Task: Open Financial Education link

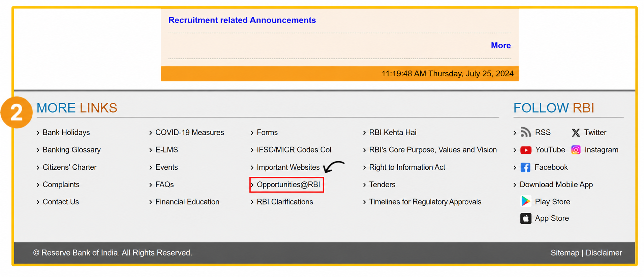Action: click(x=187, y=202)
